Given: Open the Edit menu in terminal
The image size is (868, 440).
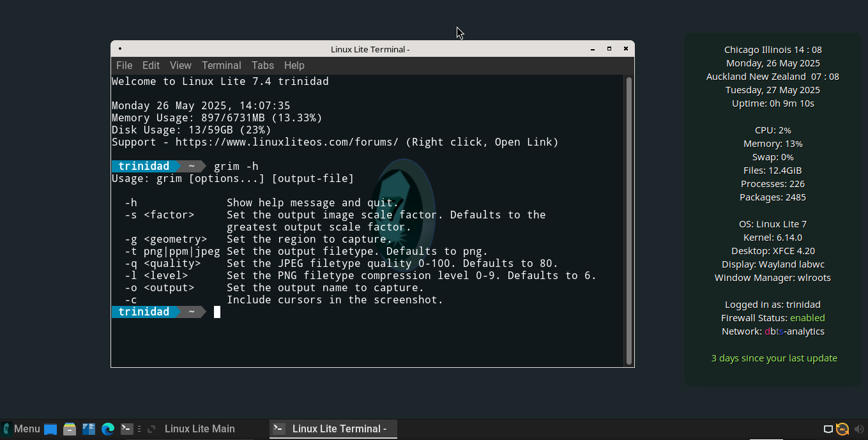Looking at the screenshot, I should [x=151, y=65].
